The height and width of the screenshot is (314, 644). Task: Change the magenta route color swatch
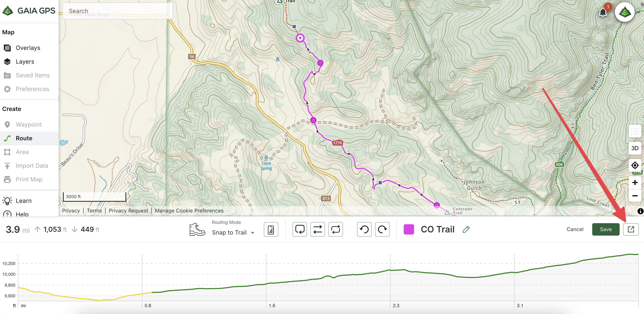409,229
